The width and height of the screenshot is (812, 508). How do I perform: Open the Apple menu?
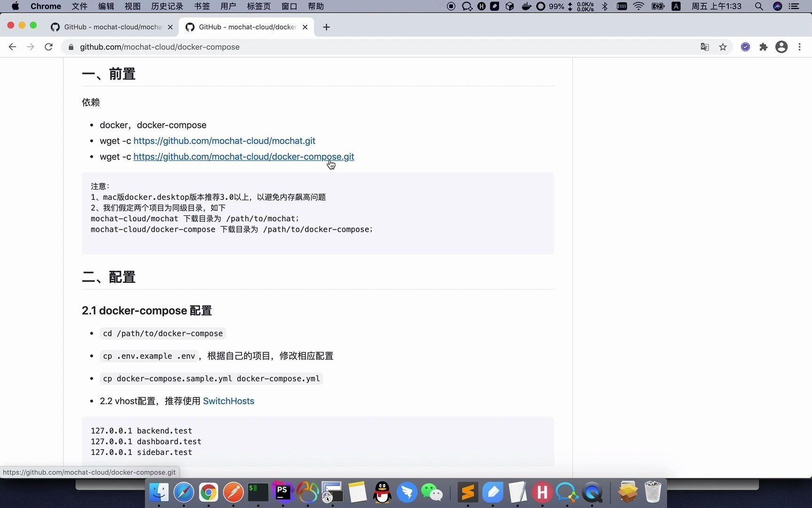coord(15,6)
